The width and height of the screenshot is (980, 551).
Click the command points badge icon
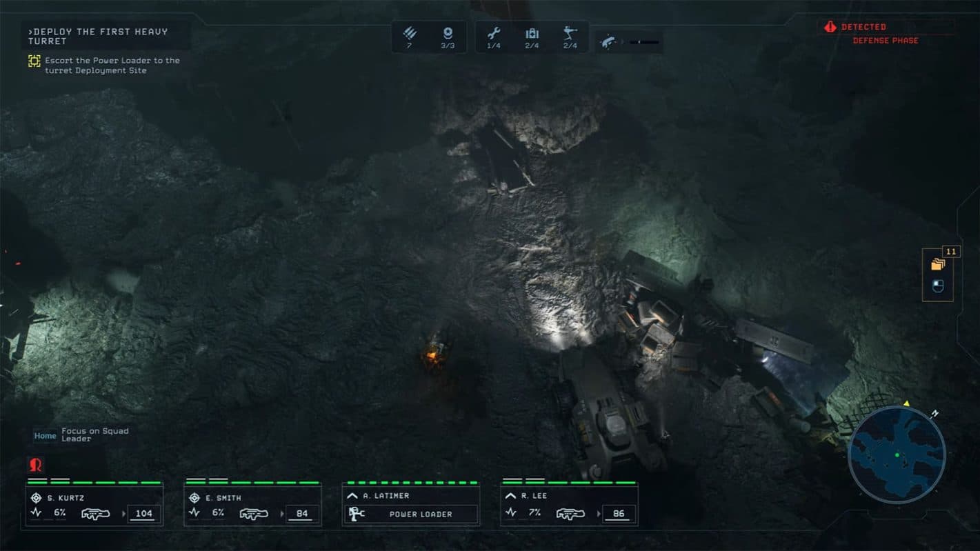pyautogui.click(x=448, y=32)
